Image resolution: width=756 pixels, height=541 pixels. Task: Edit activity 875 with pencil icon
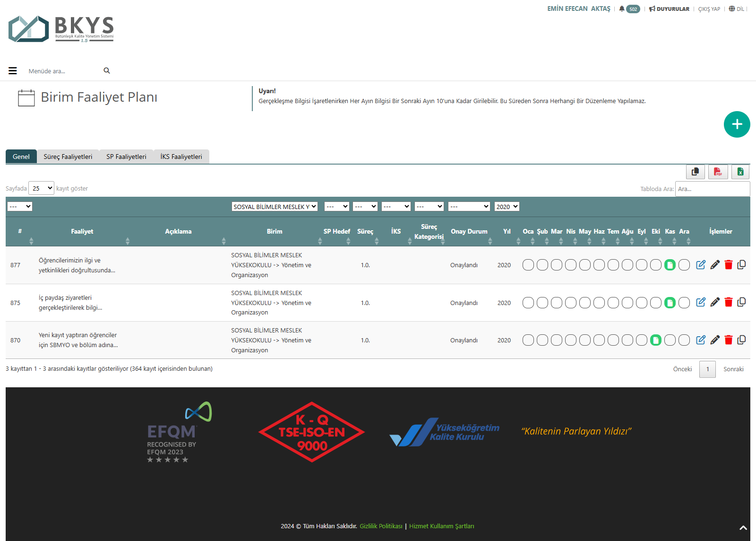click(714, 302)
